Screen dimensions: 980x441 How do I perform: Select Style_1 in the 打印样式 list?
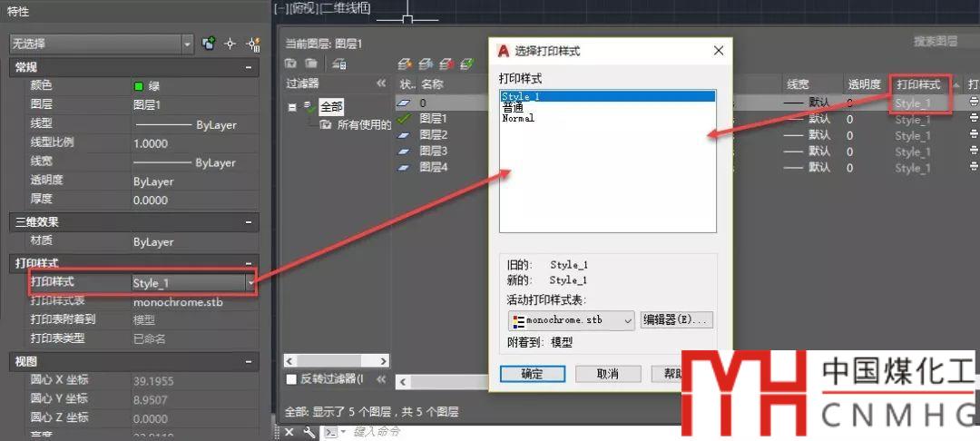click(607, 96)
